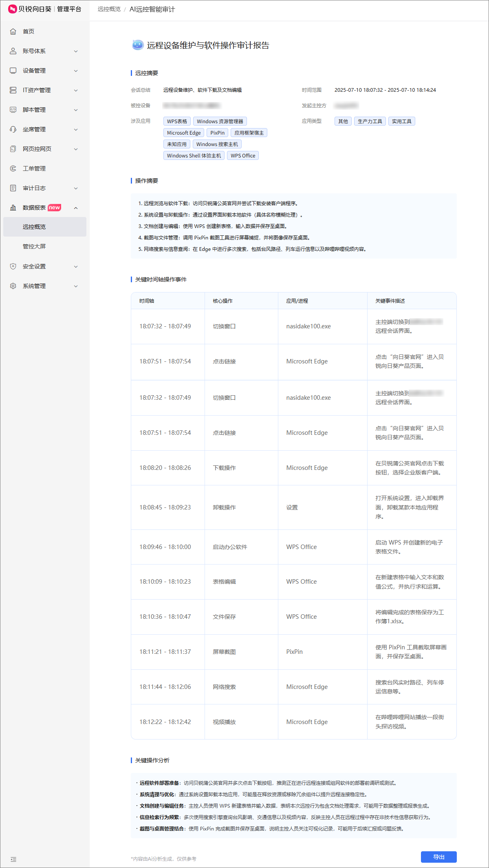Click the Windows Shell 体验主机 tag

pyautogui.click(x=194, y=155)
